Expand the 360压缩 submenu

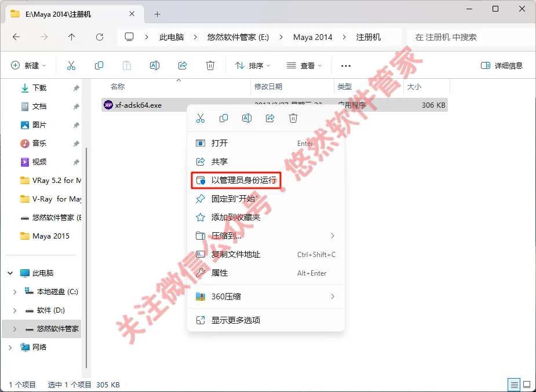pos(333,296)
